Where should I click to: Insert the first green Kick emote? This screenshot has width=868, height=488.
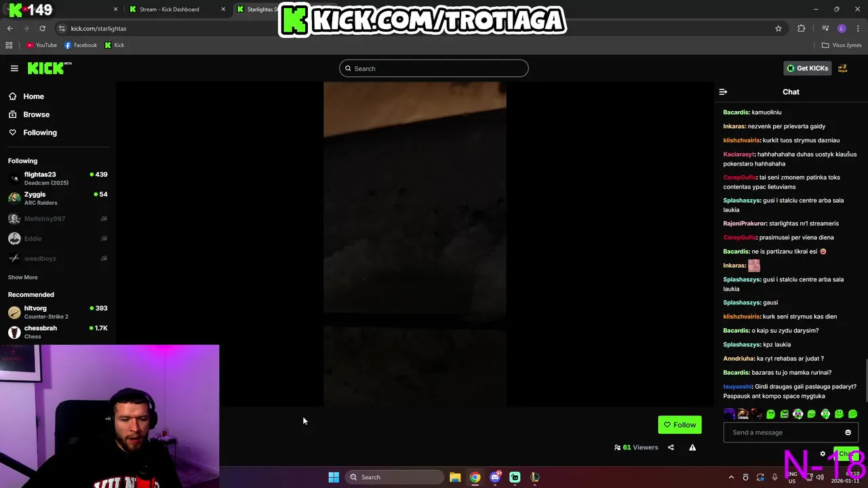point(770,413)
